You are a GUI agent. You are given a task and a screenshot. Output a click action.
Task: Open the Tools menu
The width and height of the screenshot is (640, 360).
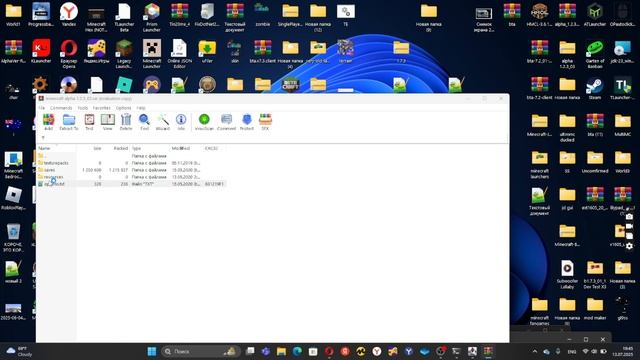click(82, 108)
